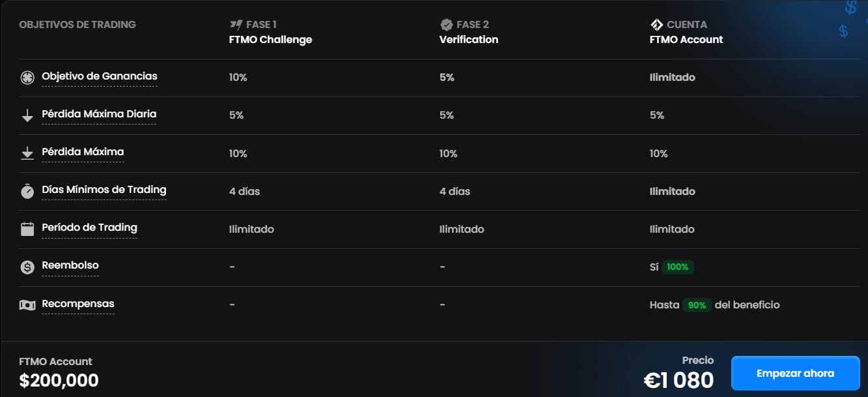Click the Pérdida Máxima arrow-to-line icon

click(27, 154)
